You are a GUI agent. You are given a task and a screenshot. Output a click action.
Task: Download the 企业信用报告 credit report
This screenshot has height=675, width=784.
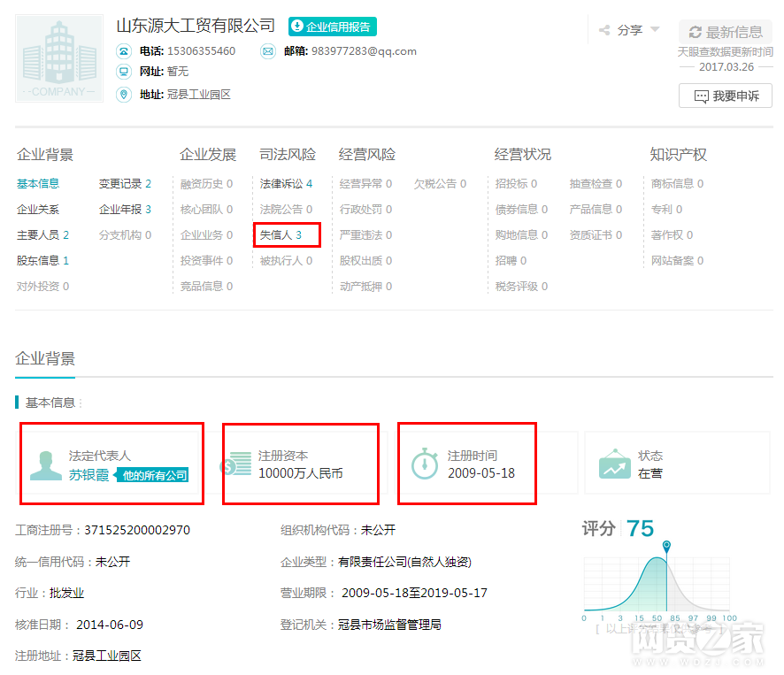point(332,27)
